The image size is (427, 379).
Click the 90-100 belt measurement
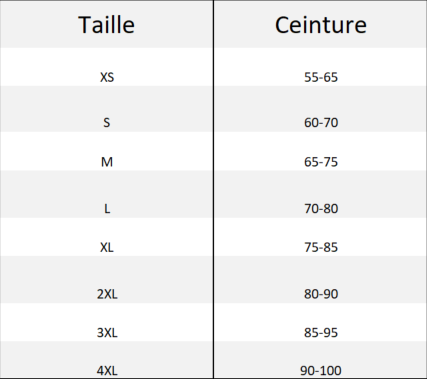(321, 371)
